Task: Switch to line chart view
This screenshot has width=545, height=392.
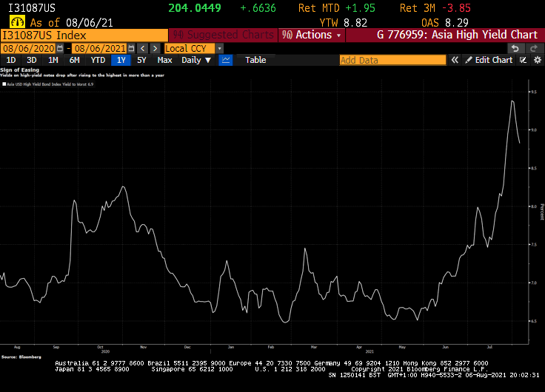Action: [x=226, y=60]
